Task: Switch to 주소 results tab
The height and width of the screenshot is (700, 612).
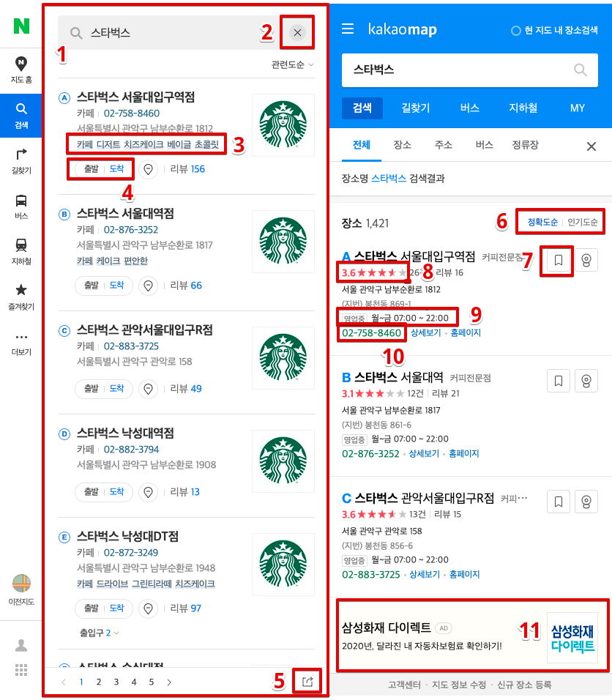Action: click(x=444, y=145)
